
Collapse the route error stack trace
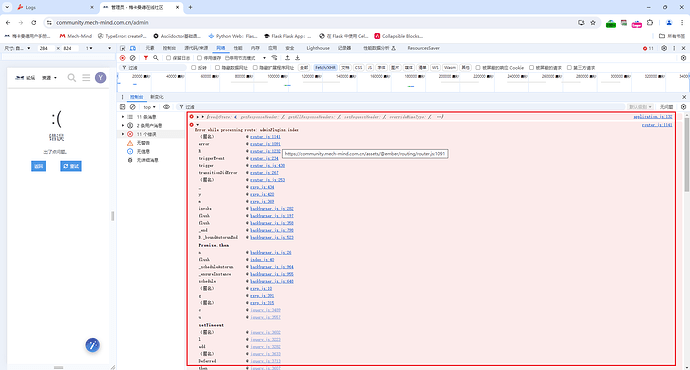pyautogui.click(x=198, y=125)
